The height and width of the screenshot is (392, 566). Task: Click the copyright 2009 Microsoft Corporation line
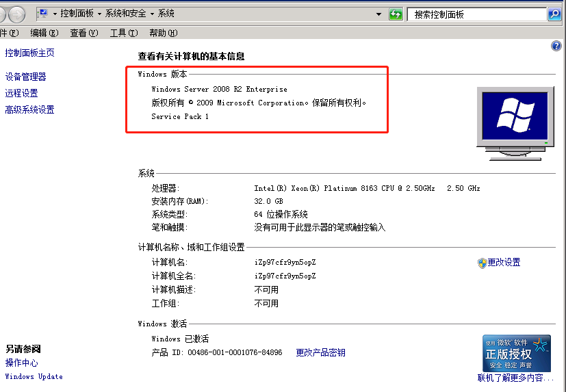point(259,103)
